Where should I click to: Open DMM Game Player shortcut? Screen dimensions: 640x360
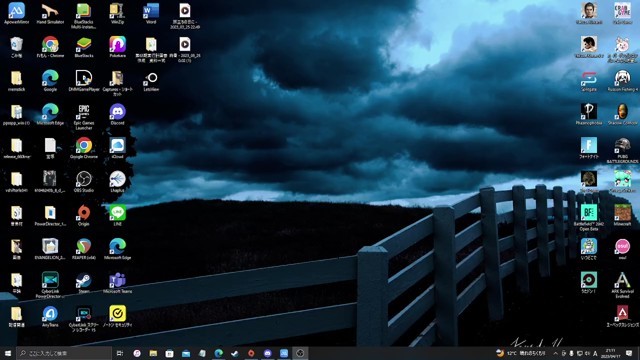[84, 80]
